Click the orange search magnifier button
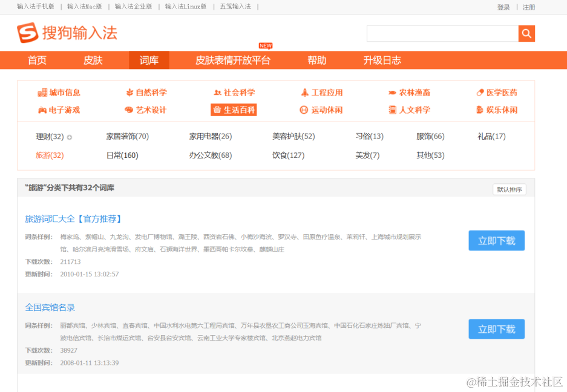 [x=526, y=34]
